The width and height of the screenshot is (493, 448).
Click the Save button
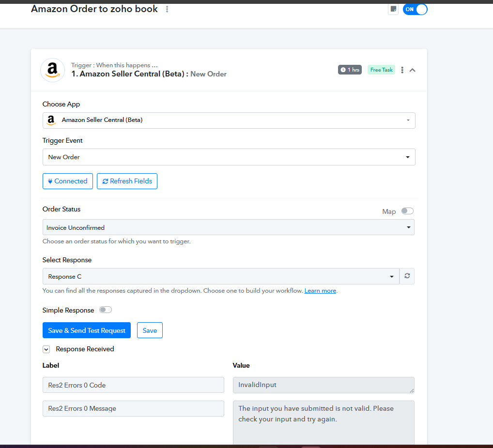150,330
